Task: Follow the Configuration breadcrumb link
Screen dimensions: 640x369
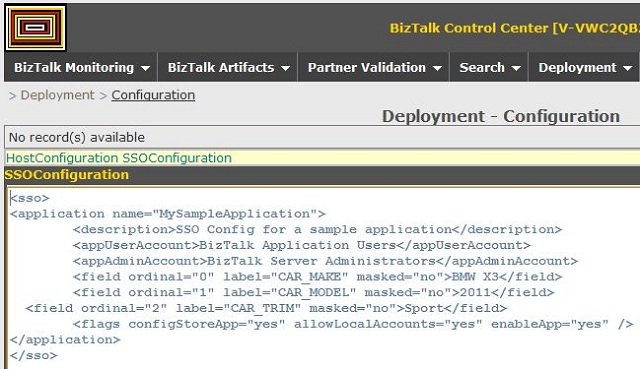Action: click(x=153, y=95)
